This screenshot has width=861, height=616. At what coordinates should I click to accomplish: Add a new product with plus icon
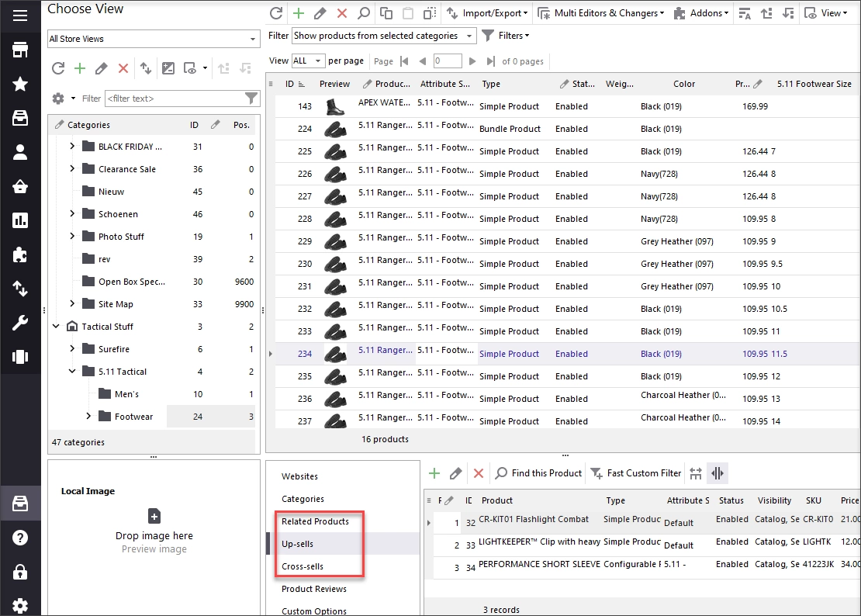pyautogui.click(x=298, y=13)
